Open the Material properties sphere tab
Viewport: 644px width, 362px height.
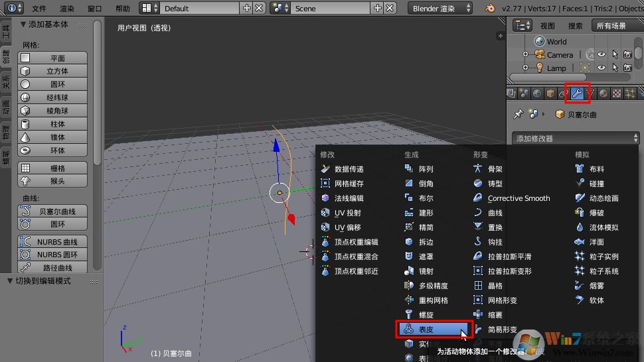[604, 93]
